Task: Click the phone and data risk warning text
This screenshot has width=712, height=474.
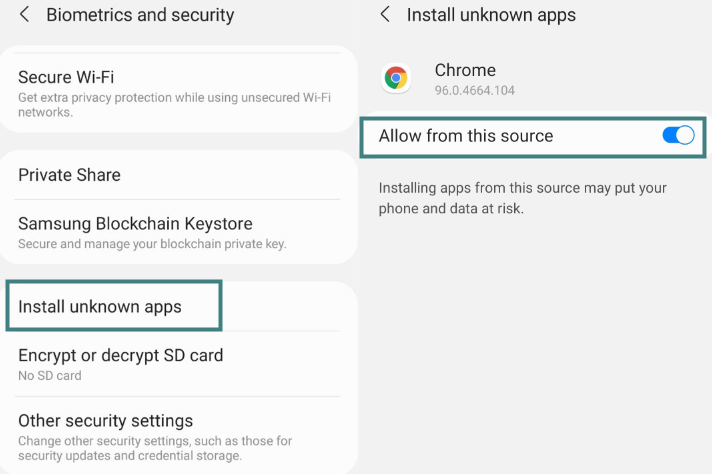Action: click(x=522, y=198)
